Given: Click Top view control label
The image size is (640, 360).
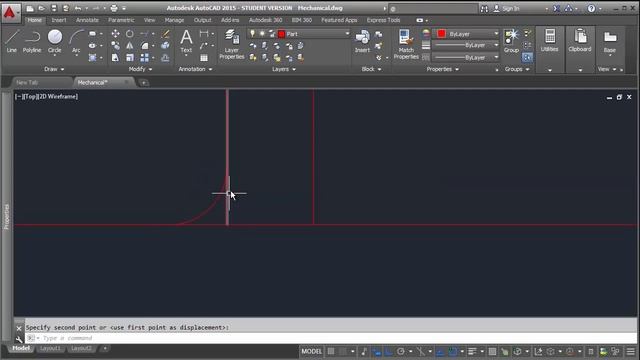Looking at the screenshot, I should pyautogui.click(x=30, y=96).
